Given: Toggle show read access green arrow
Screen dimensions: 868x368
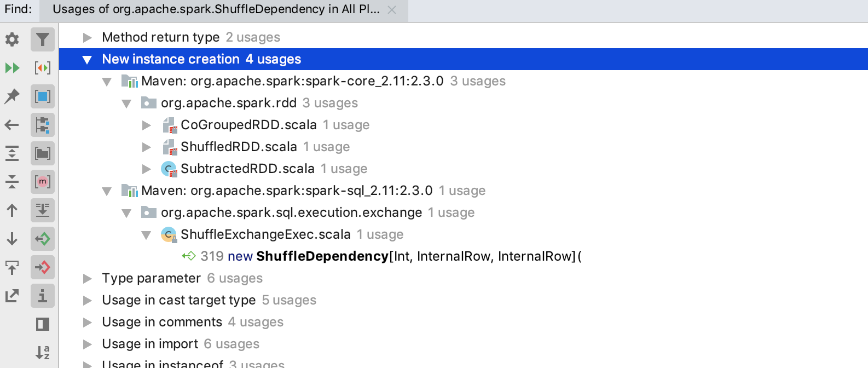Looking at the screenshot, I should pyautogui.click(x=43, y=239).
